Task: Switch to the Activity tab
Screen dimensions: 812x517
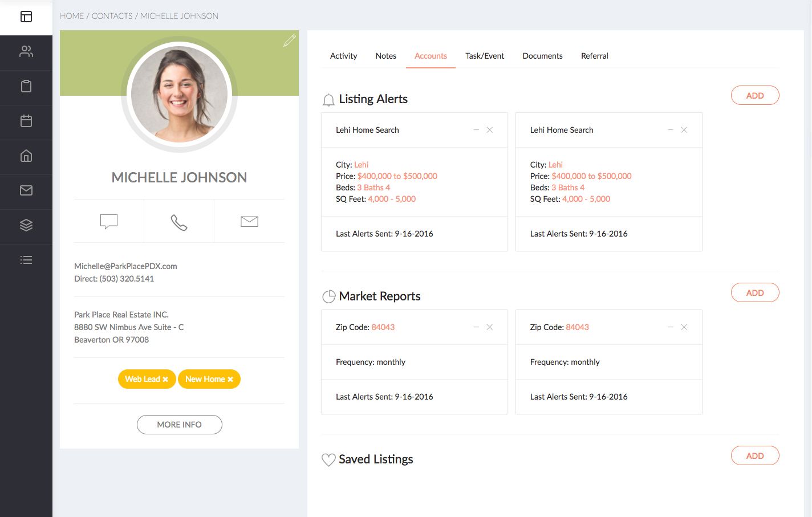Action: coord(343,56)
